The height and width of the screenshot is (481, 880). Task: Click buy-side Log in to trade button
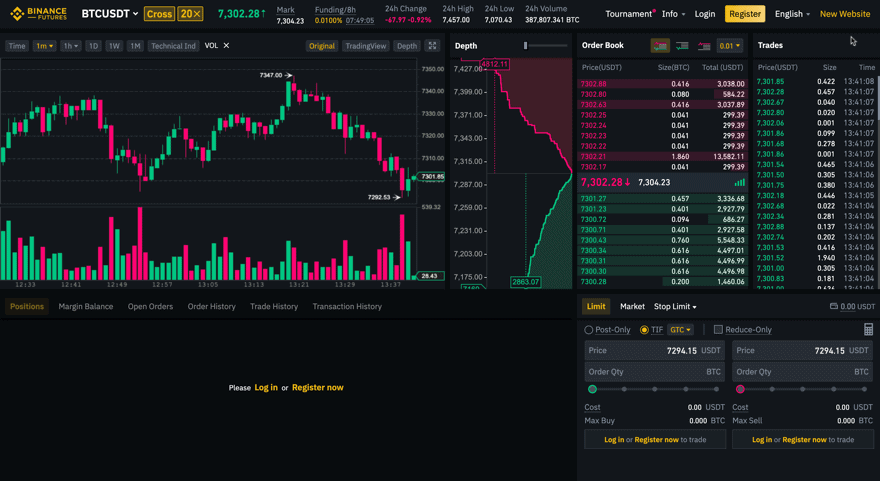tap(655, 439)
